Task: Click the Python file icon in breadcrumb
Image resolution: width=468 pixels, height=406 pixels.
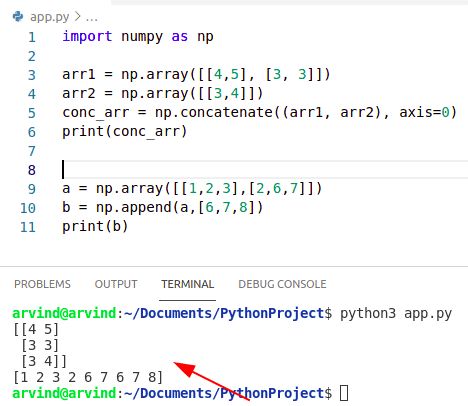Action: pos(18,16)
